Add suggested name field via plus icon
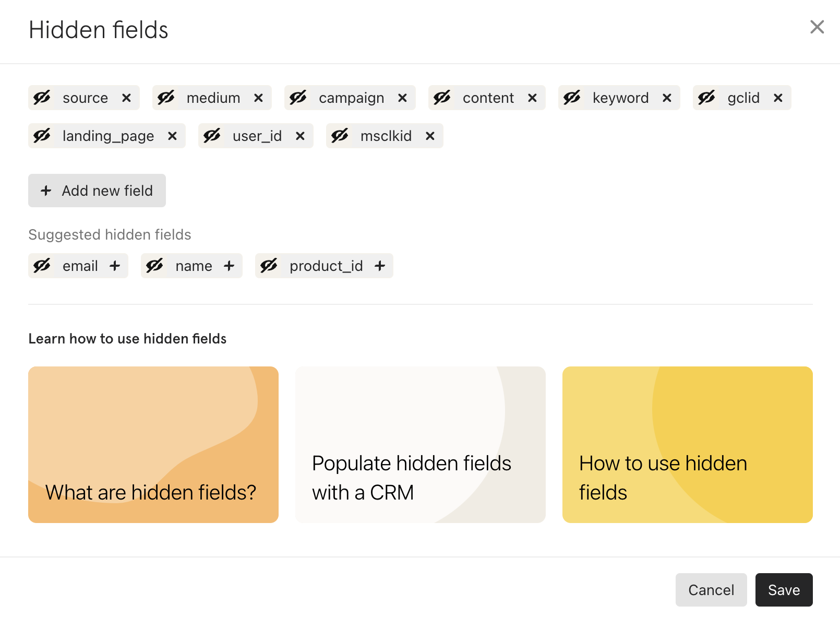This screenshot has height=617, width=840. point(229,266)
